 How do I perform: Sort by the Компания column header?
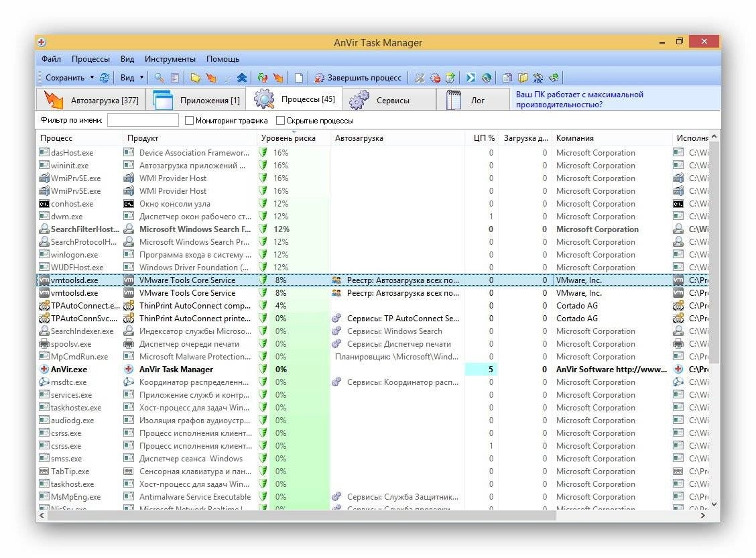tap(611, 138)
